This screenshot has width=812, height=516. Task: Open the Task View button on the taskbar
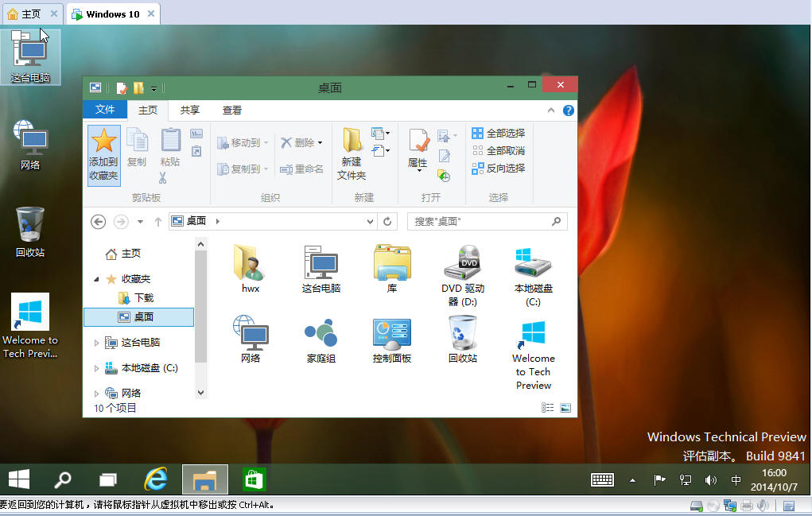107,479
